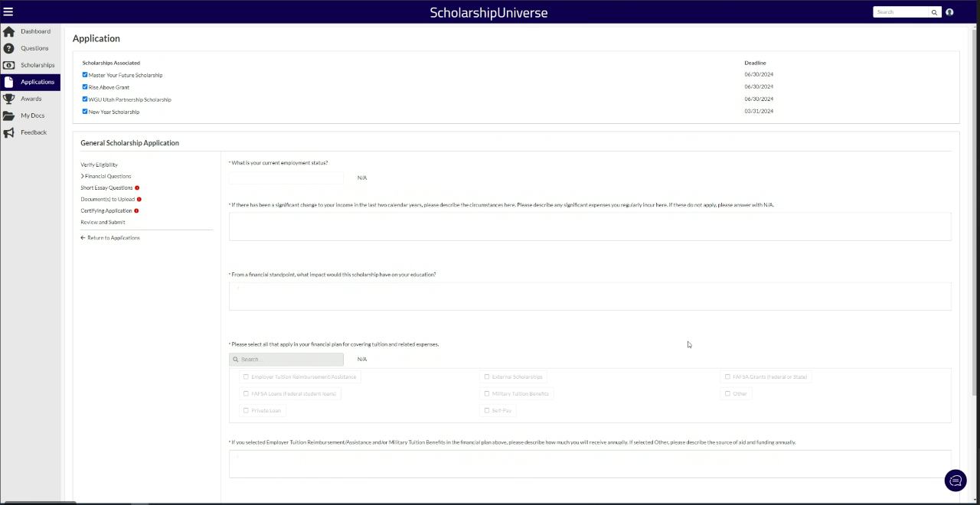Viewport: 980px width, 505px height.
Task: Collapse the Financial Questions section chevron
Action: click(x=83, y=176)
